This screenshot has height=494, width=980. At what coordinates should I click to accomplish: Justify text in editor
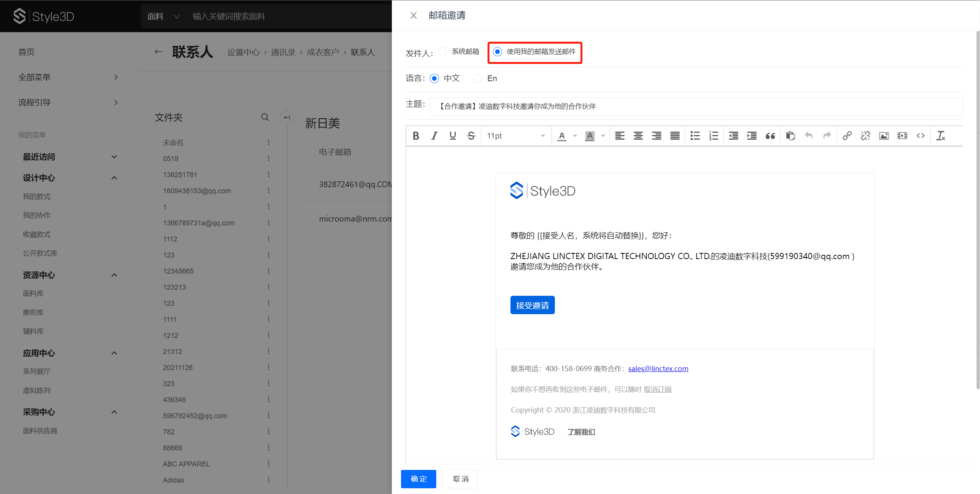pyautogui.click(x=675, y=136)
